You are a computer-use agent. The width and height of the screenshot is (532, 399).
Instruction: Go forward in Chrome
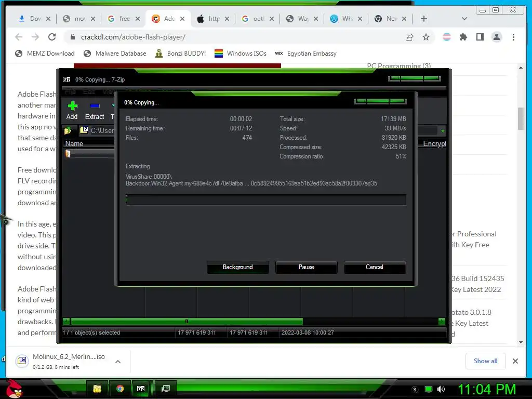click(35, 37)
